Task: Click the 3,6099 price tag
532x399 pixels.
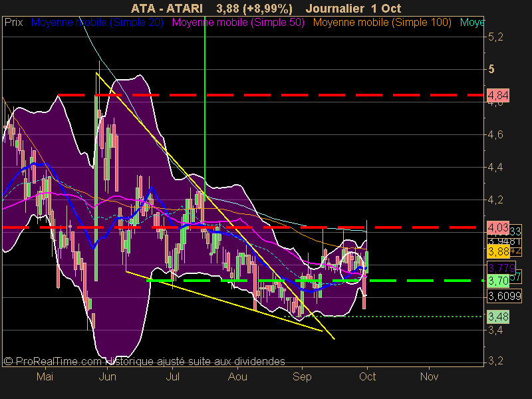Action: (x=504, y=296)
